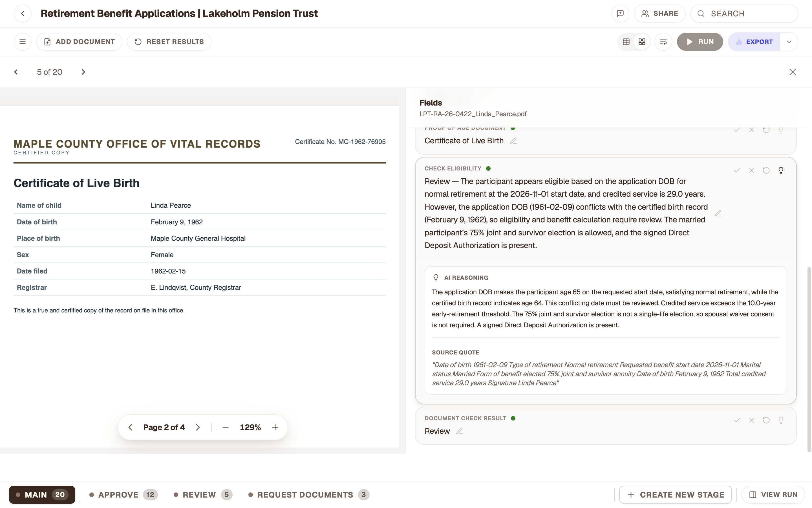Reject the Check Eligibility field with X
The height and width of the screenshot is (508, 812).
[x=752, y=170]
